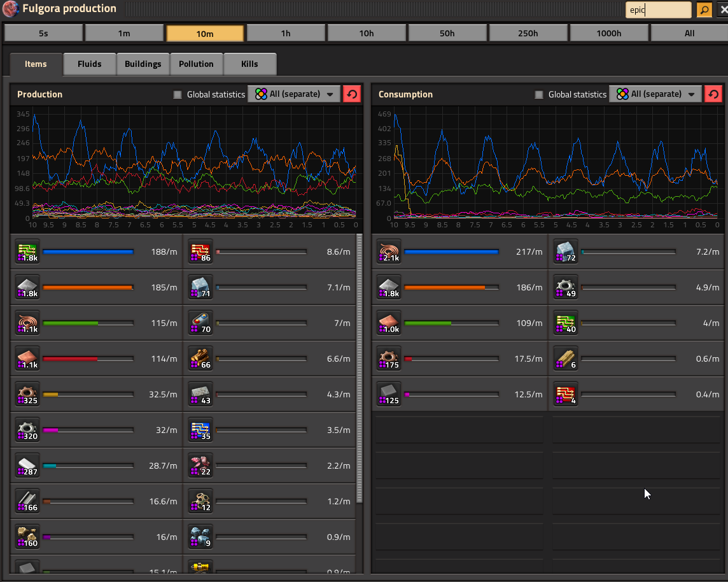
Task: Open the All (separate) quality dropdown in Consumption
Action: click(655, 94)
